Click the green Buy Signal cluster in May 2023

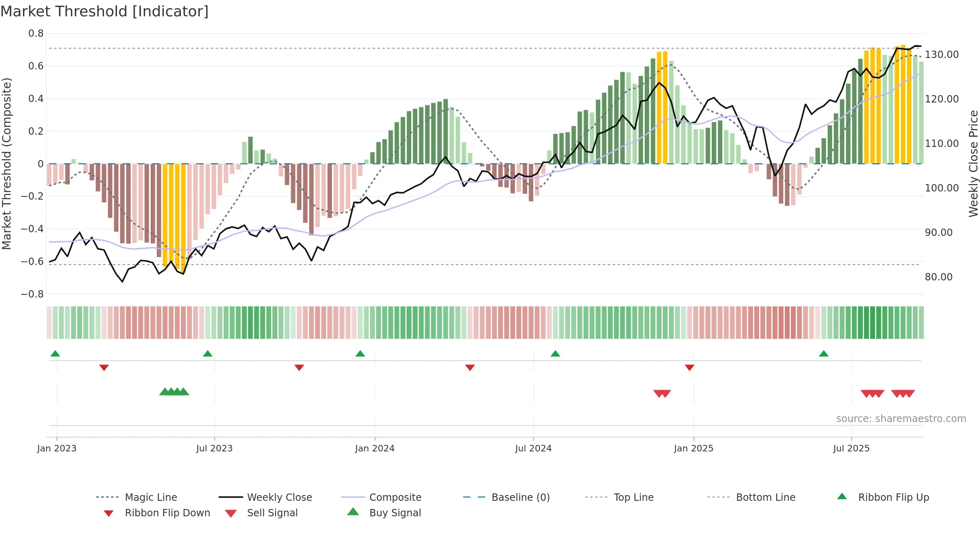(174, 391)
